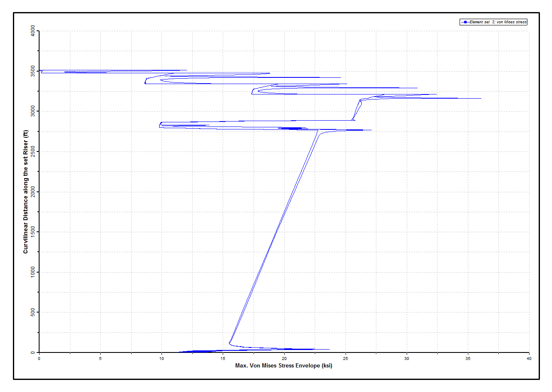
Task: Click the stress axis tick label '10'
Action: (x=162, y=358)
